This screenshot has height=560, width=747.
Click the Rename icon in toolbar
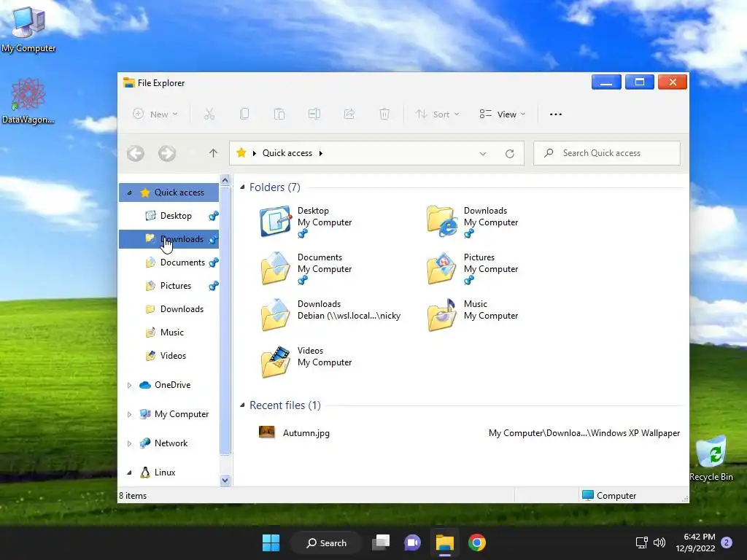[x=314, y=114]
